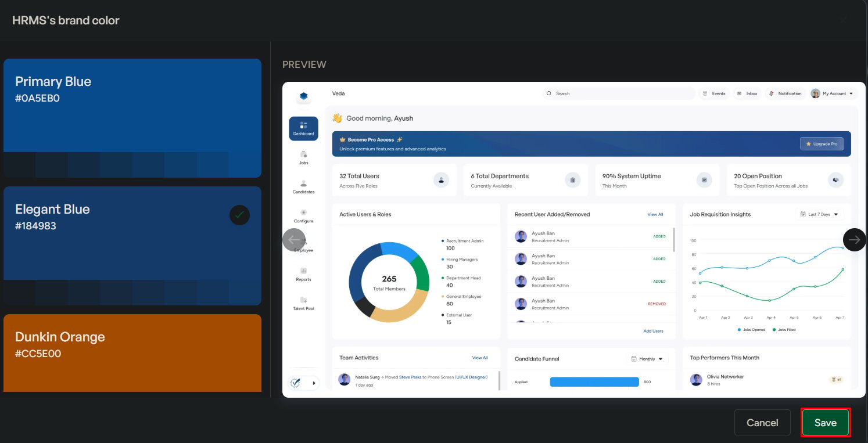Open the Last 7 Days dropdown

[819, 214]
